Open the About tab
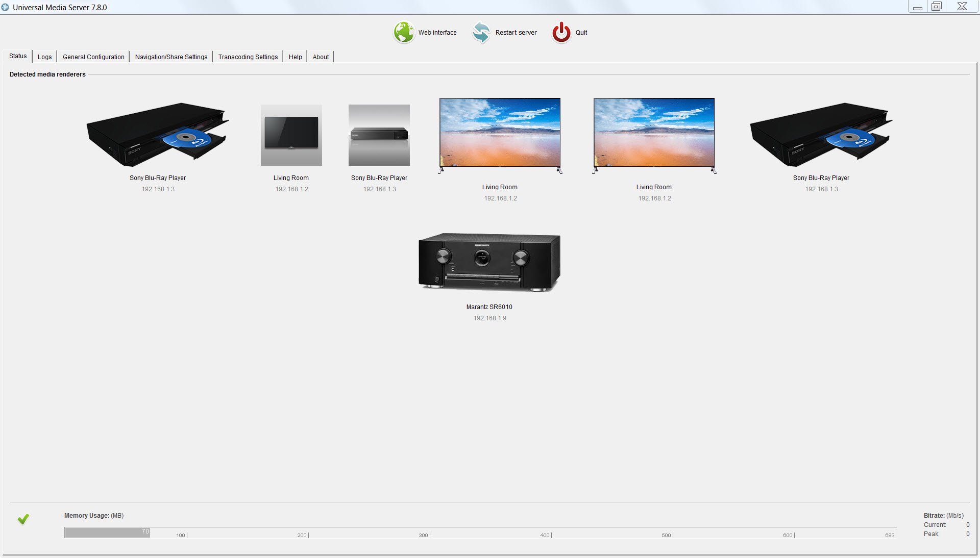980x558 pixels. (321, 57)
